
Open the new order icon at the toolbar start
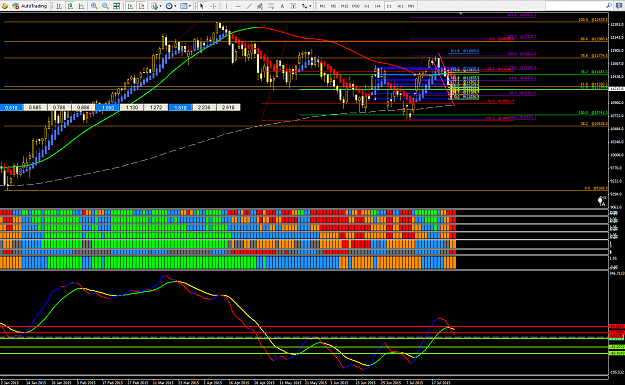[x=5, y=6]
